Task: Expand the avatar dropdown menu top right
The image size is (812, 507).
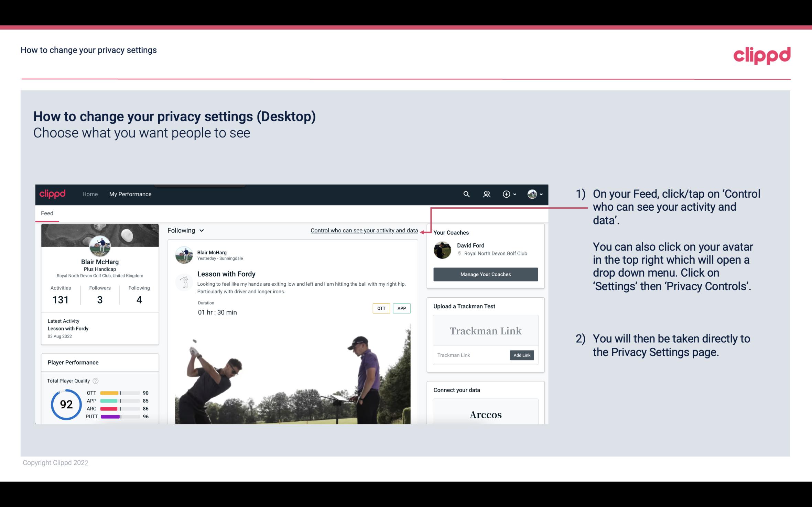Action: [x=535, y=194]
